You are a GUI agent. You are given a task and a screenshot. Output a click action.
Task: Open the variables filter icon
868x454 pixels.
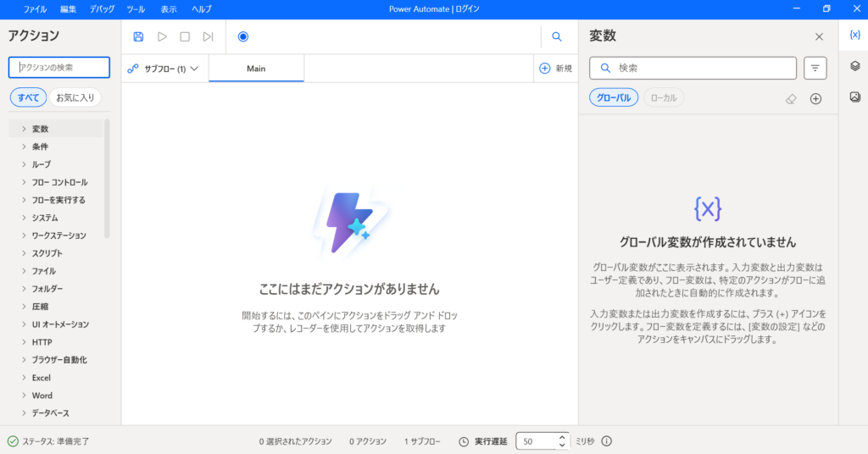coord(815,68)
